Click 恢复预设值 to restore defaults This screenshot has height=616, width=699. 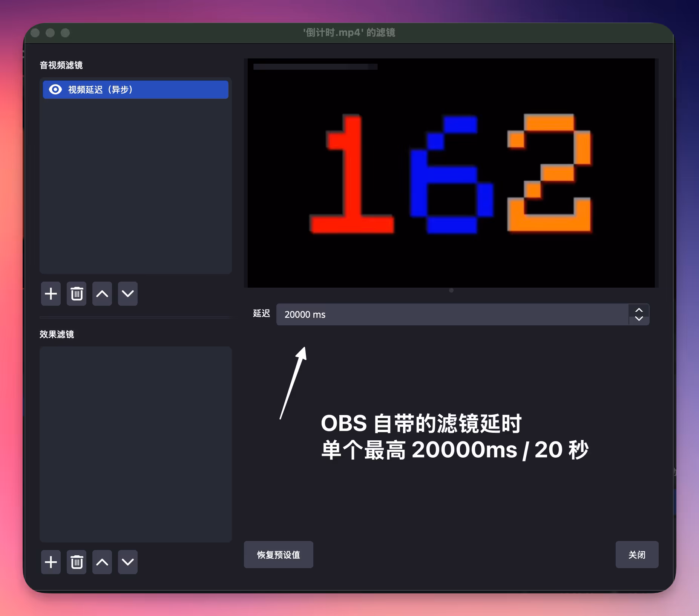click(x=279, y=555)
